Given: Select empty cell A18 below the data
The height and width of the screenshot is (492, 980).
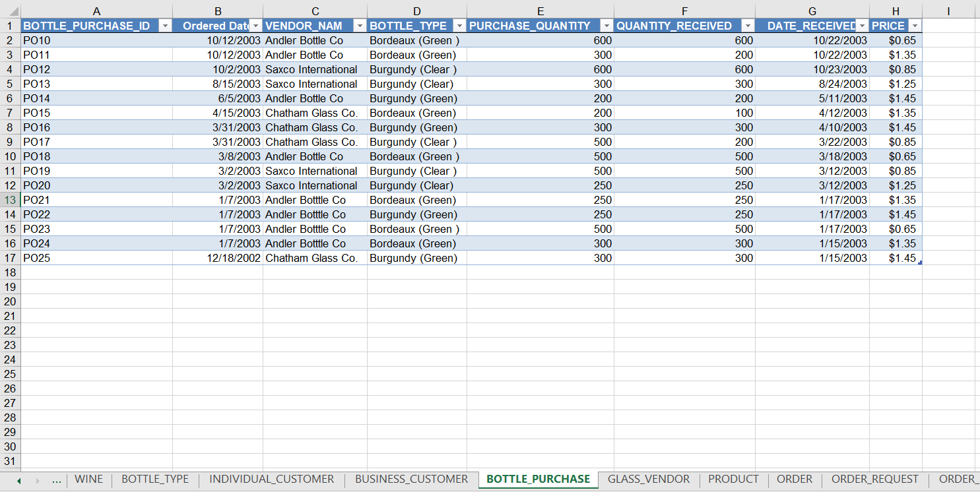Looking at the screenshot, I should click(96, 272).
